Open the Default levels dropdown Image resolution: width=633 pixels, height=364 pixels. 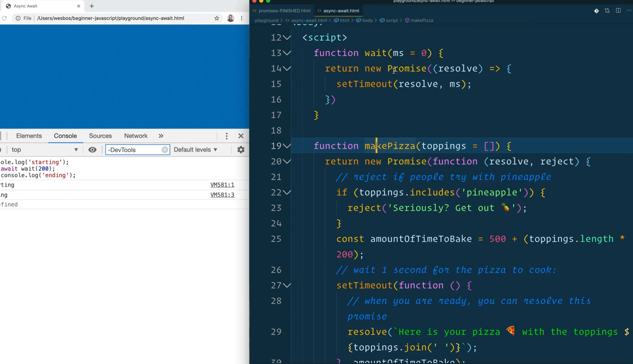tap(195, 150)
